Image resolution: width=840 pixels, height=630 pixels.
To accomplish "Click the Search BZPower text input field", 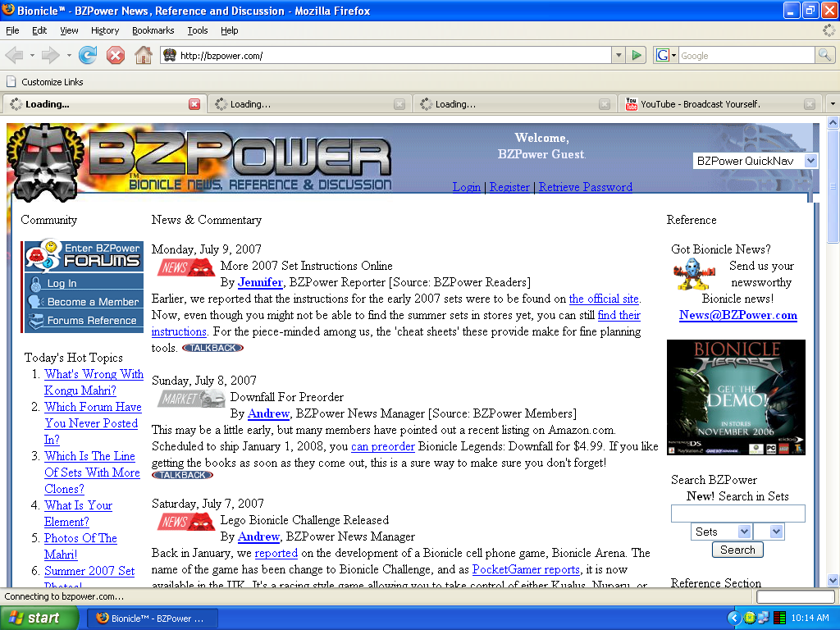I will 737,514.
